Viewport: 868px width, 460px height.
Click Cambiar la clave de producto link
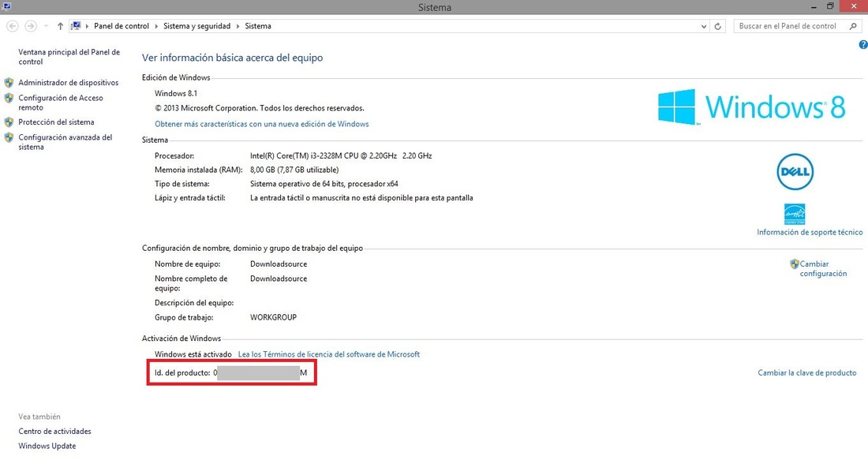coord(807,372)
